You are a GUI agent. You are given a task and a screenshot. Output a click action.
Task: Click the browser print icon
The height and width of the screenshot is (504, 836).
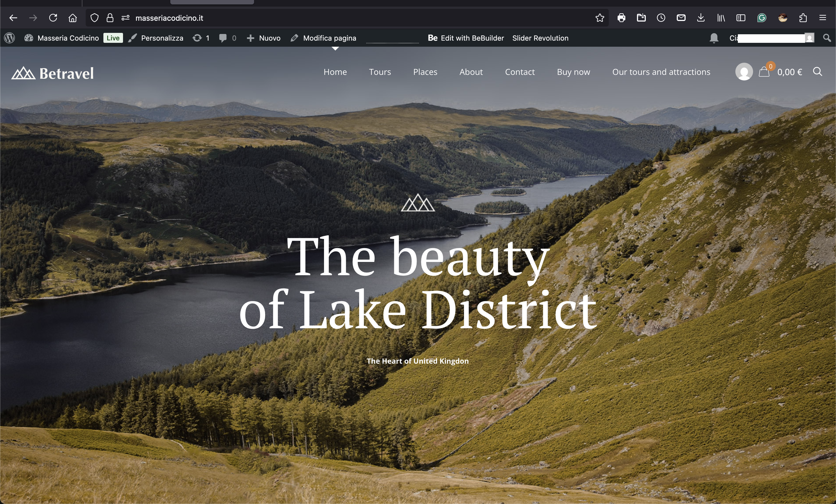tap(621, 18)
